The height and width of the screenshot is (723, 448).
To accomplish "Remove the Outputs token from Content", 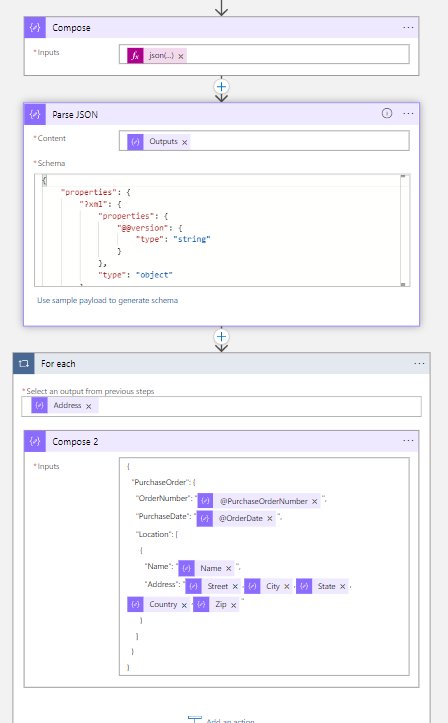I will click(x=184, y=142).
